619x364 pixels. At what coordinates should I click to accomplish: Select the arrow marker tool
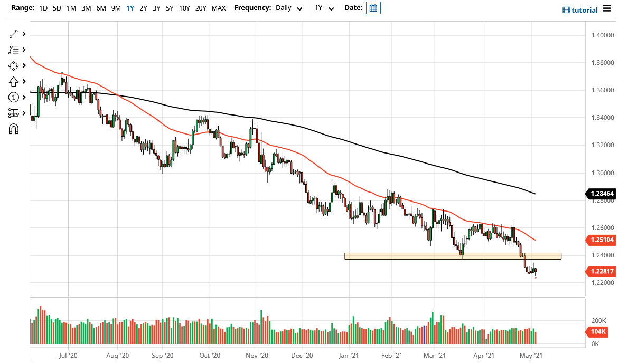[14, 81]
